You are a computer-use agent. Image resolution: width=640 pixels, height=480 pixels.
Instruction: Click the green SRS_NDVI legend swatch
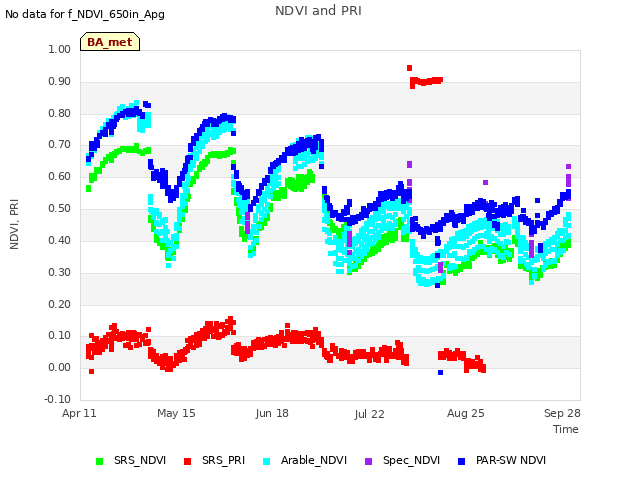[x=99, y=461]
